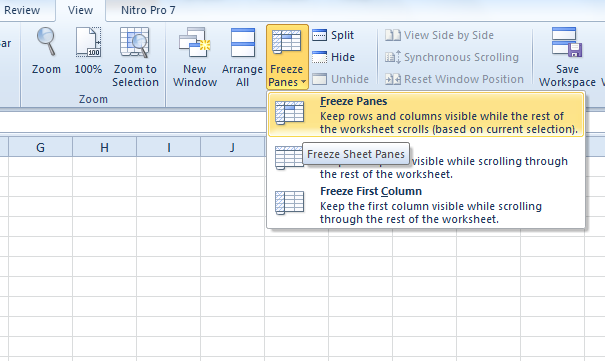Click Save Workspace
This screenshot has width=605, height=361.
click(x=567, y=57)
